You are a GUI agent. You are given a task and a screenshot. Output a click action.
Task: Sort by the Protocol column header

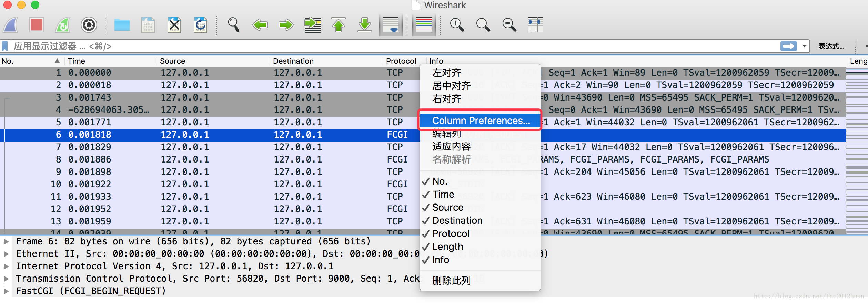coord(405,61)
